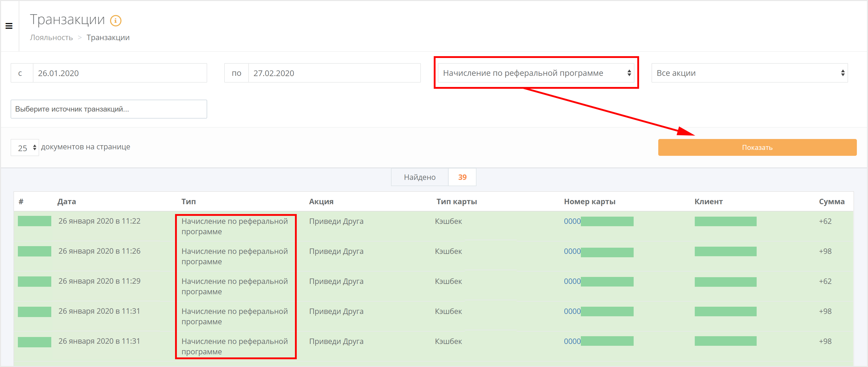Screen dimensions: 868x367
Task: Click type text in the 11:22 row
Action: [235, 226]
